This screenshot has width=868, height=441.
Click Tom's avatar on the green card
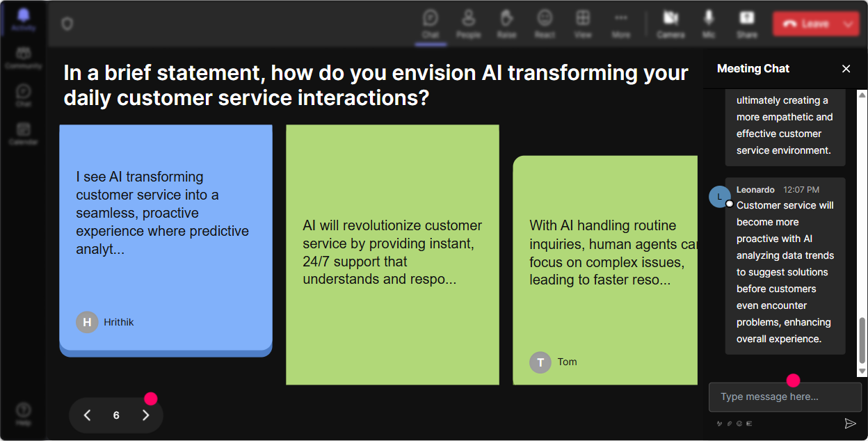(x=540, y=362)
